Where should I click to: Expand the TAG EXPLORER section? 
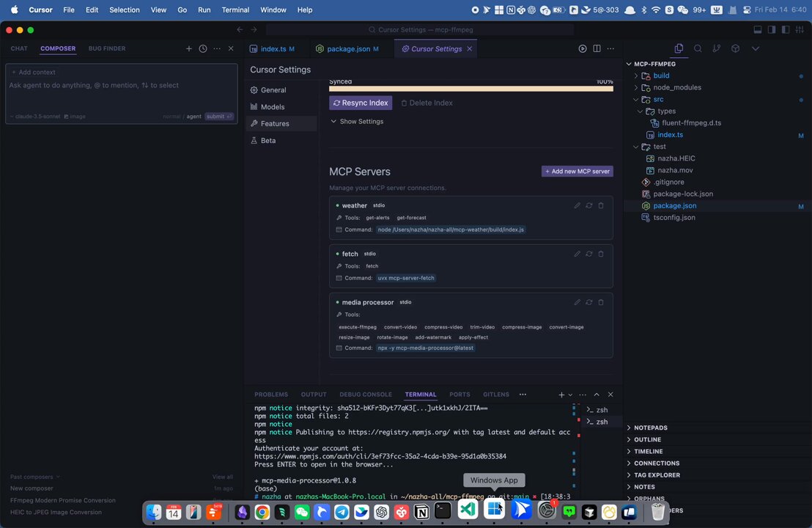[x=657, y=475]
